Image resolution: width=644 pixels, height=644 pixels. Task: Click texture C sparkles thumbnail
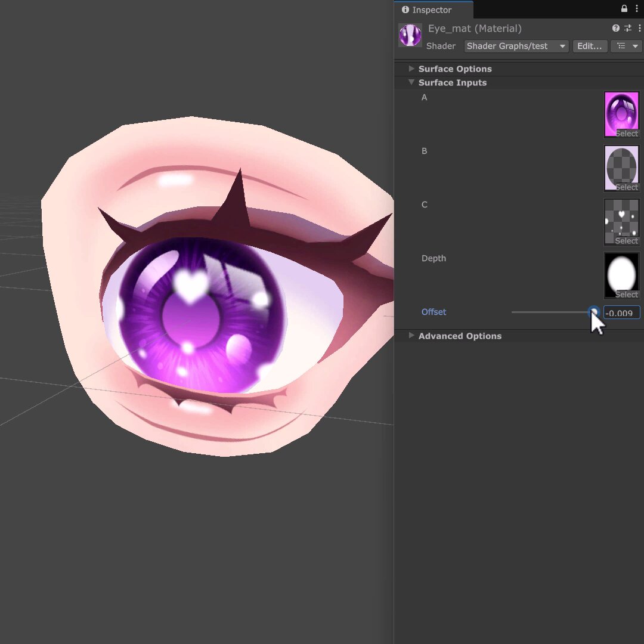[621, 222]
